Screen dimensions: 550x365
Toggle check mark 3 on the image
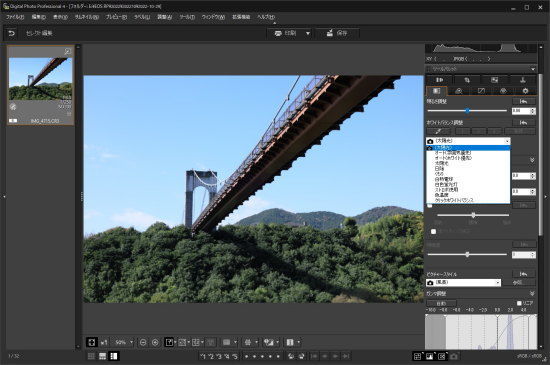coord(219,357)
